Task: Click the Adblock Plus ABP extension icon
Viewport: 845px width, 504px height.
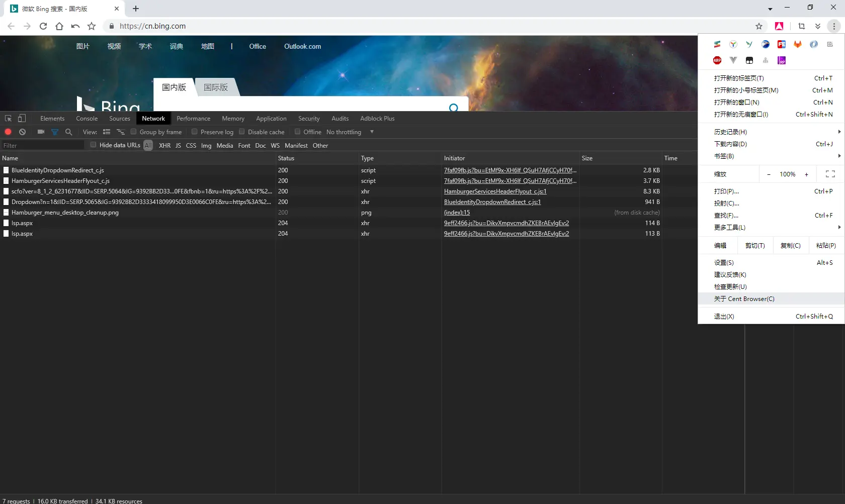Action: [717, 60]
